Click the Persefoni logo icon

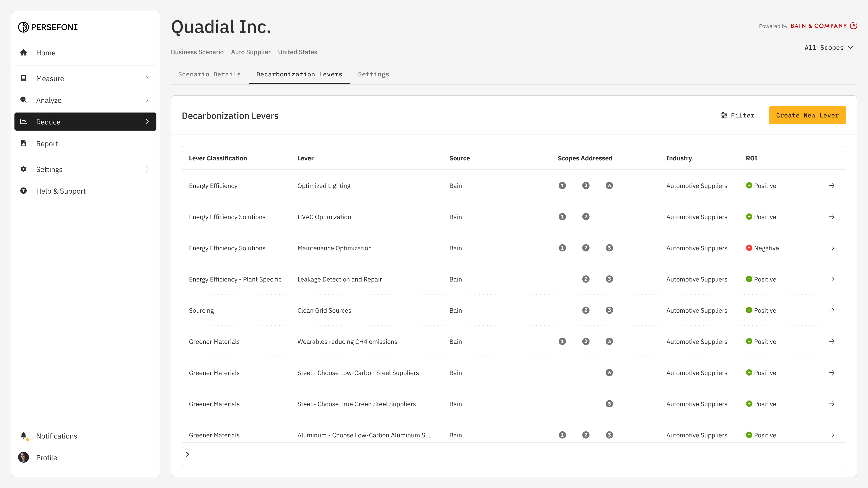pyautogui.click(x=23, y=27)
